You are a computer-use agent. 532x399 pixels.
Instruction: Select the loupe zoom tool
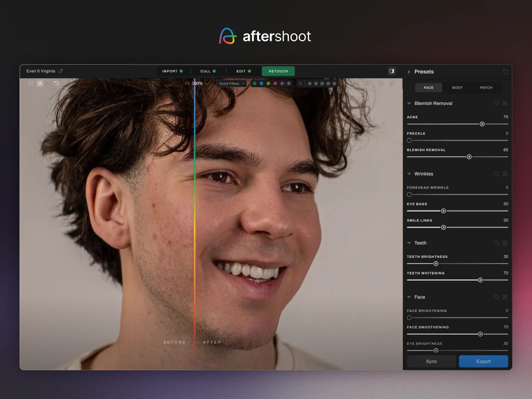point(392,83)
